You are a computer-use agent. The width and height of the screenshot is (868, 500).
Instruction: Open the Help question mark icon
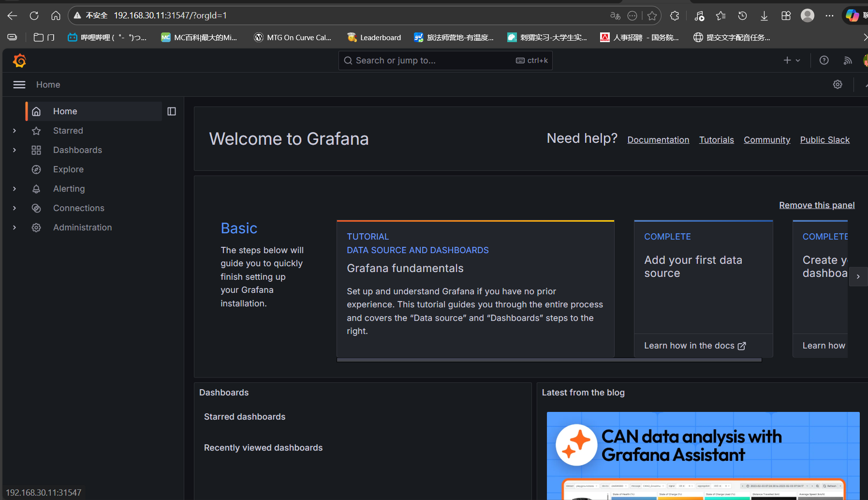[x=824, y=61]
